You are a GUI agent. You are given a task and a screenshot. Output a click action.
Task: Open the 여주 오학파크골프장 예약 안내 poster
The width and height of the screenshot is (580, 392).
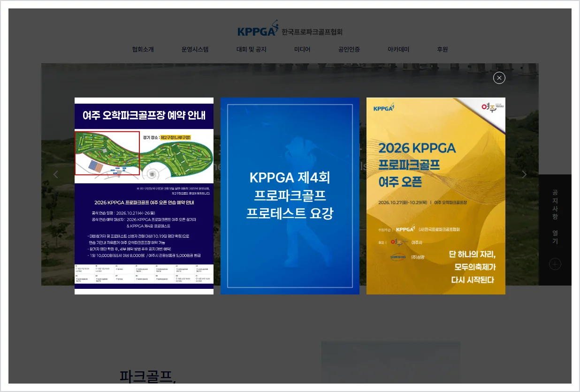(144, 196)
